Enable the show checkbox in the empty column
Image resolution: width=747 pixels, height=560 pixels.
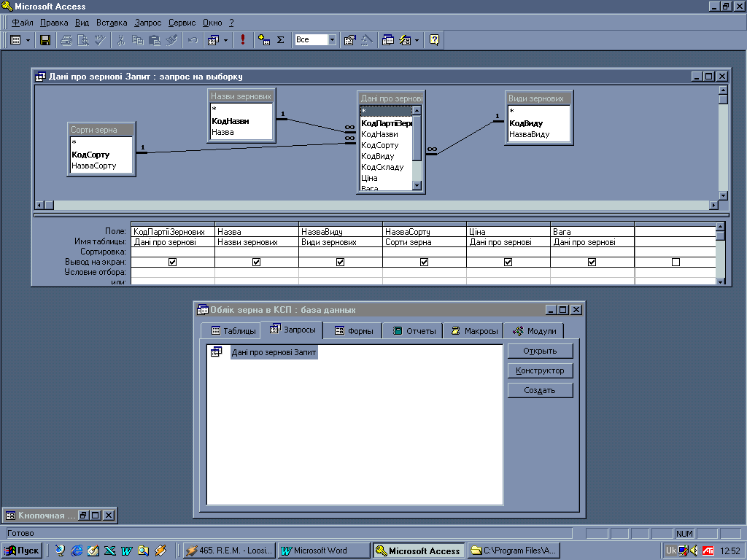676,262
